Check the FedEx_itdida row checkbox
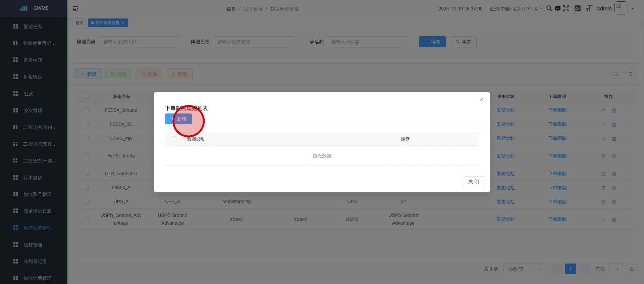The image size is (644, 284). (86, 156)
